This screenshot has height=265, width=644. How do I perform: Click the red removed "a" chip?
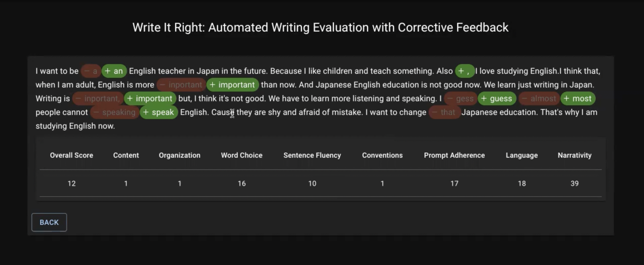(x=91, y=71)
